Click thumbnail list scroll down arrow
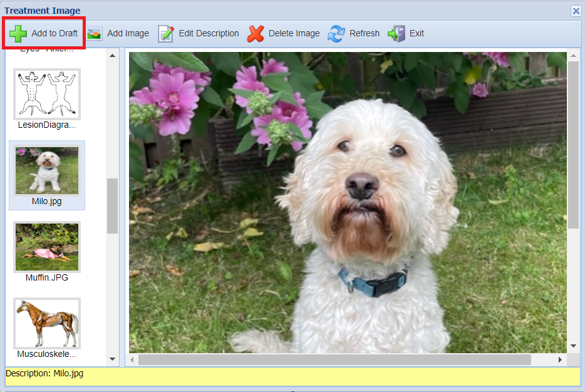The height and width of the screenshot is (392, 585). (x=112, y=359)
